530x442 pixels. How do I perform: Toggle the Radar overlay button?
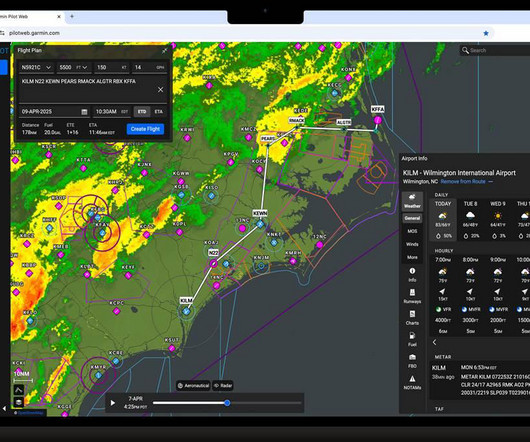(x=223, y=386)
